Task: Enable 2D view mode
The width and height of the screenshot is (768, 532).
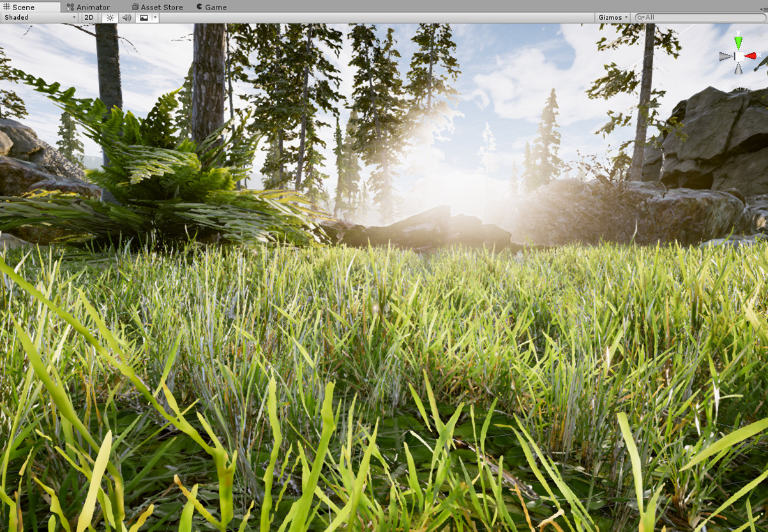Action: (x=89, y=17)
